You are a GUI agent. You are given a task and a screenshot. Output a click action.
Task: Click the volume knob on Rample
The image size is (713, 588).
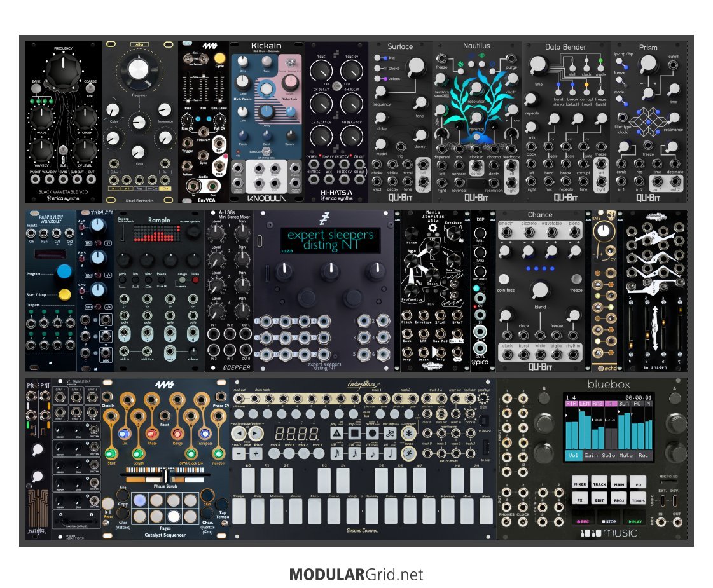coord(193,352)
